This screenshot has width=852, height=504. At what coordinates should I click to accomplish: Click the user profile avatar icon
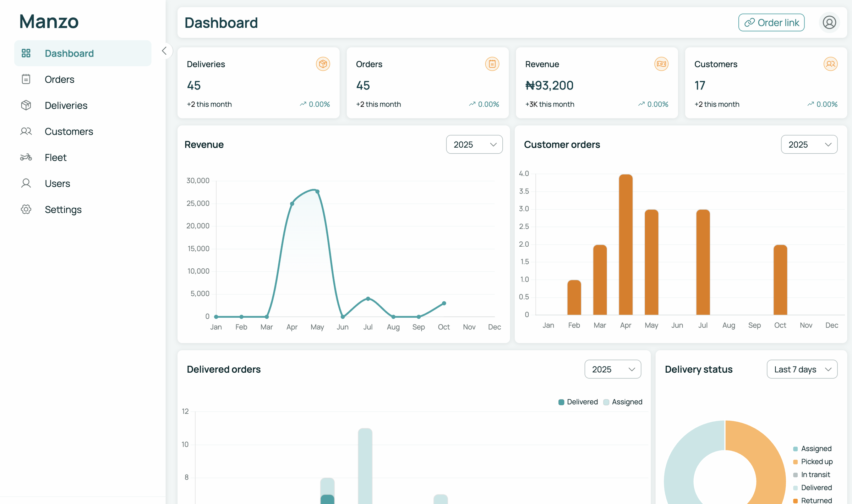tap(829, 23)
